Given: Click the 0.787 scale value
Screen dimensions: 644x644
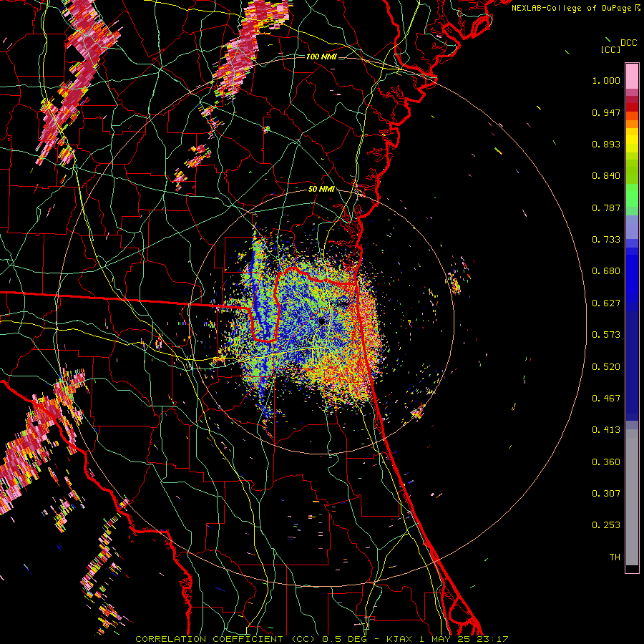Looking at the screenshot, I should (x=606, y=208).
